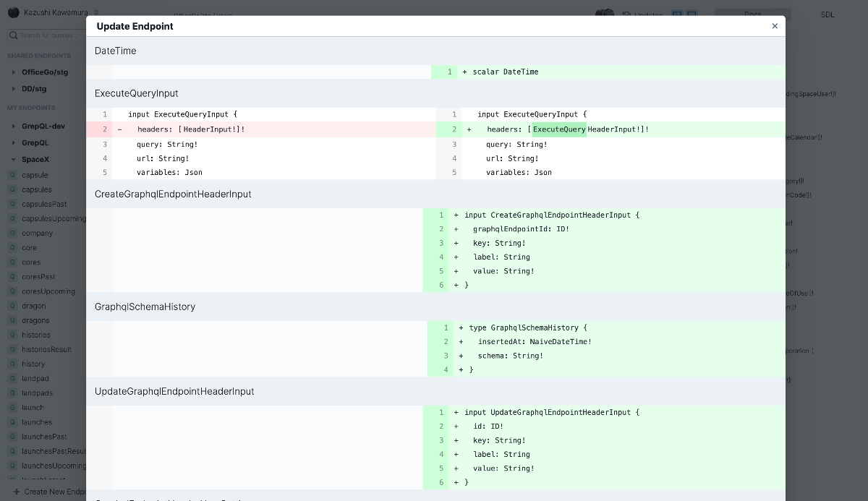Open the historiesResult query

[x=46, y=349]
